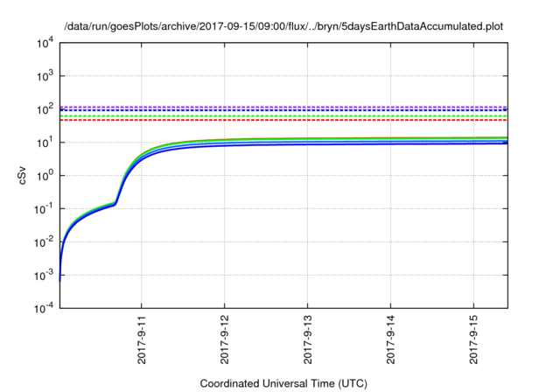Screen dimensions: 560x392
Task: Click the 2017-9-13 date tick label
Action: click(308, 339)
